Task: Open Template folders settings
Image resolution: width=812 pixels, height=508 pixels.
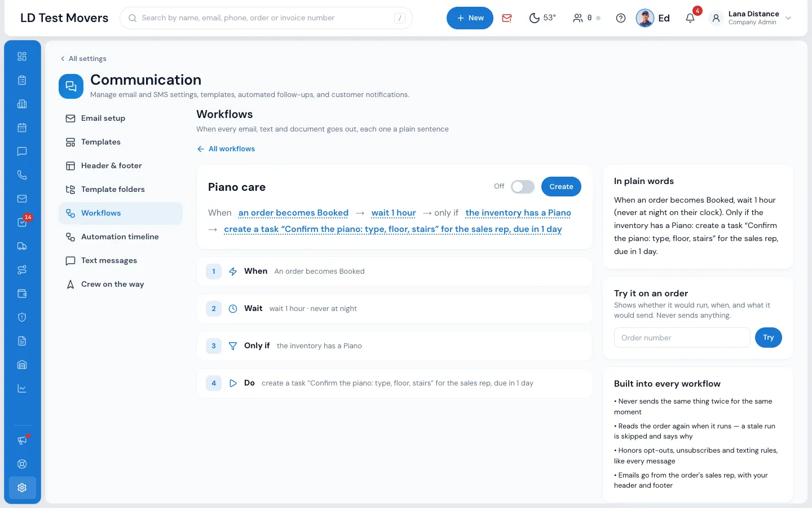Action: (121, 190)
